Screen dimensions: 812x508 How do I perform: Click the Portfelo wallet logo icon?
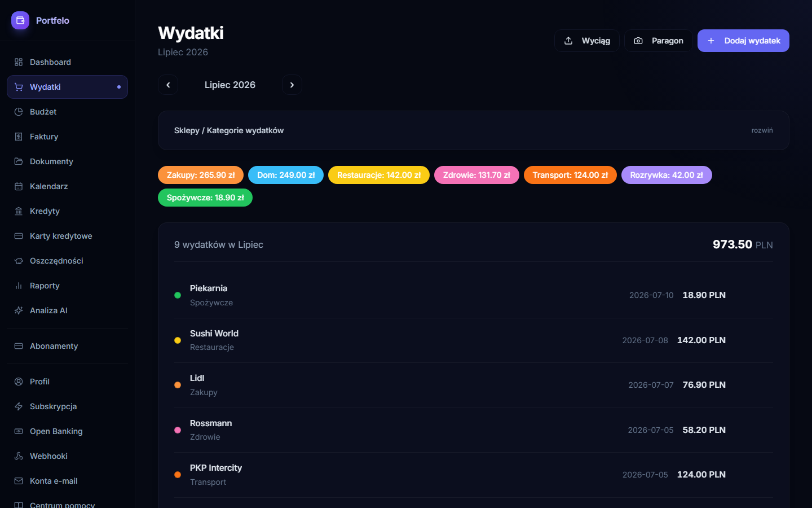click(20, 20)
